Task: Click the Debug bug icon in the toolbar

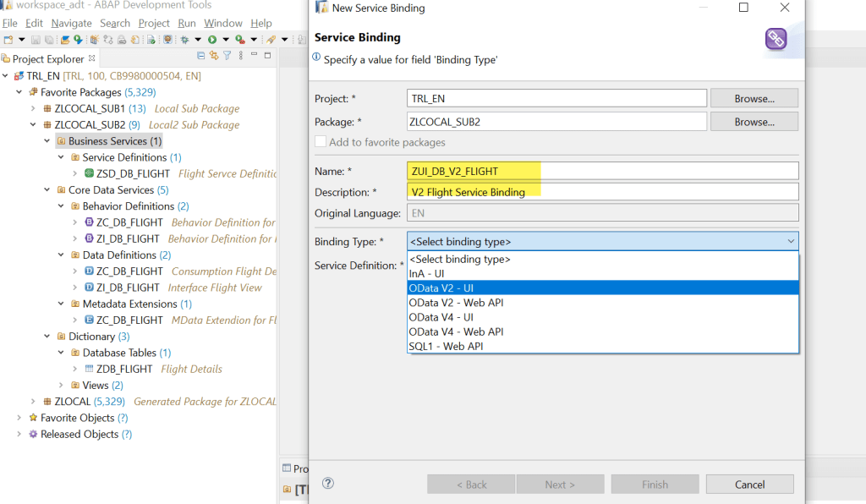Action: click(184, 40)
